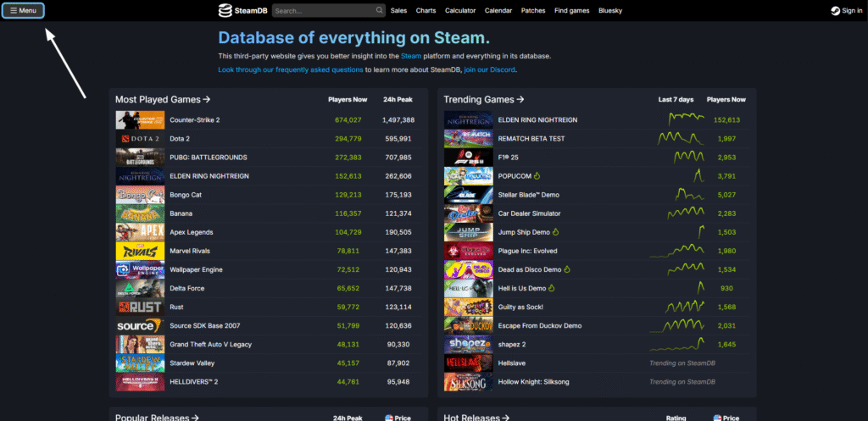Open Car Dealer Simulator trending entry

(529, 213)
